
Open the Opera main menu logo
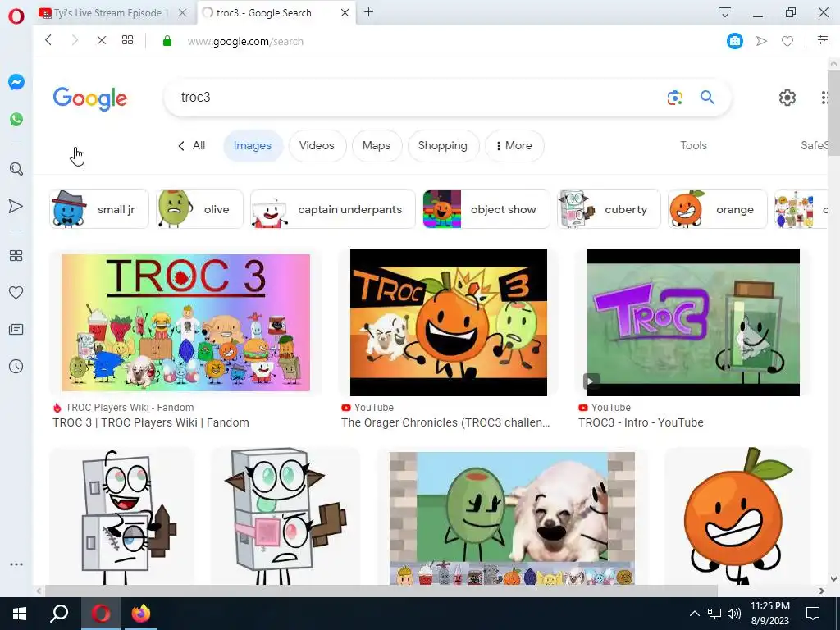click(16, 16)
